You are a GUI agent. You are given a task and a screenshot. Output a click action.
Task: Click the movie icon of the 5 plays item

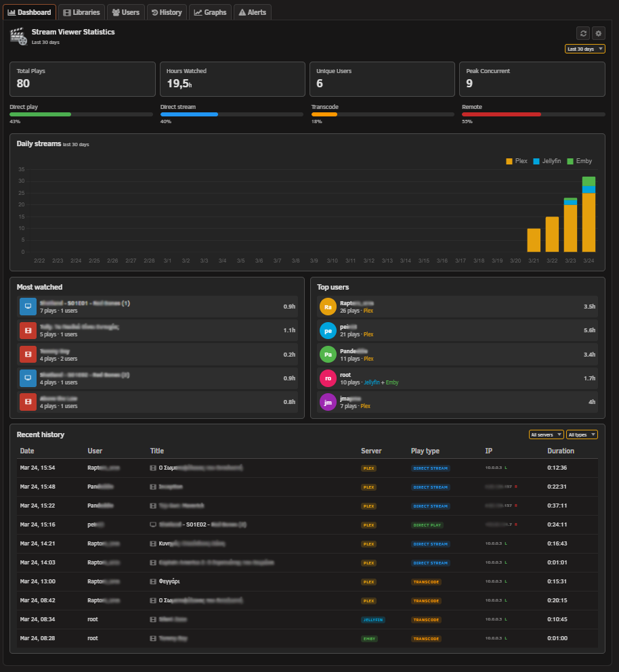point(28,330)
